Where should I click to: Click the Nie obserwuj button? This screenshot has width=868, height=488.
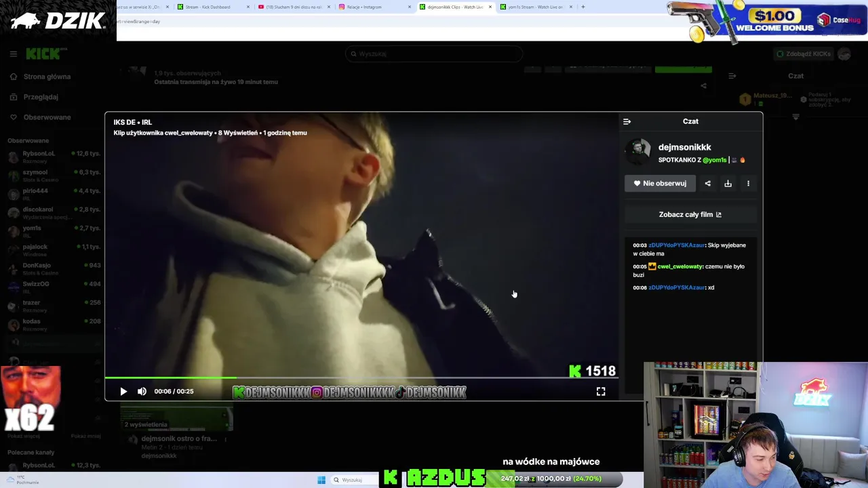[x=660, y=183]
